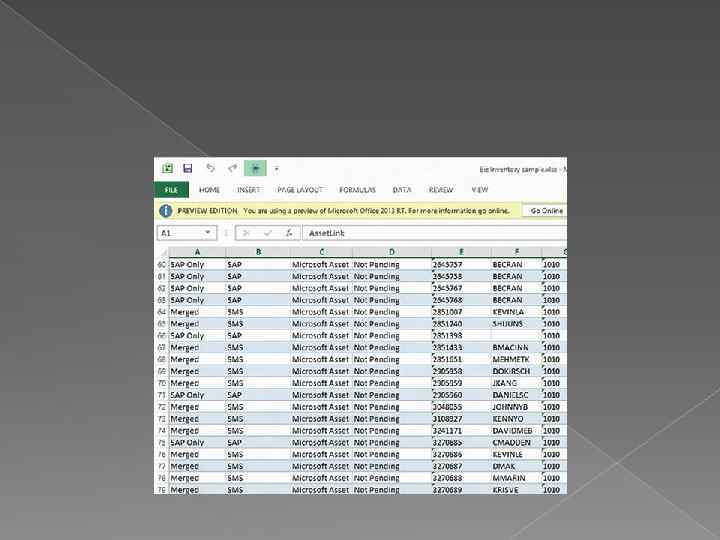Click cell containing DOKIRSCH
This screenshot has width=720, height=540.
(517, 371)
